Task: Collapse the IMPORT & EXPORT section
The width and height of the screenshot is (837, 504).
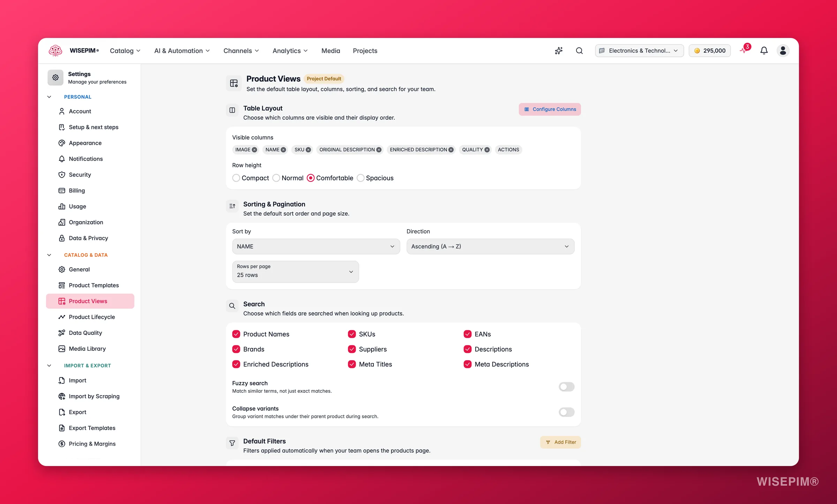Action: coord(49,366)
